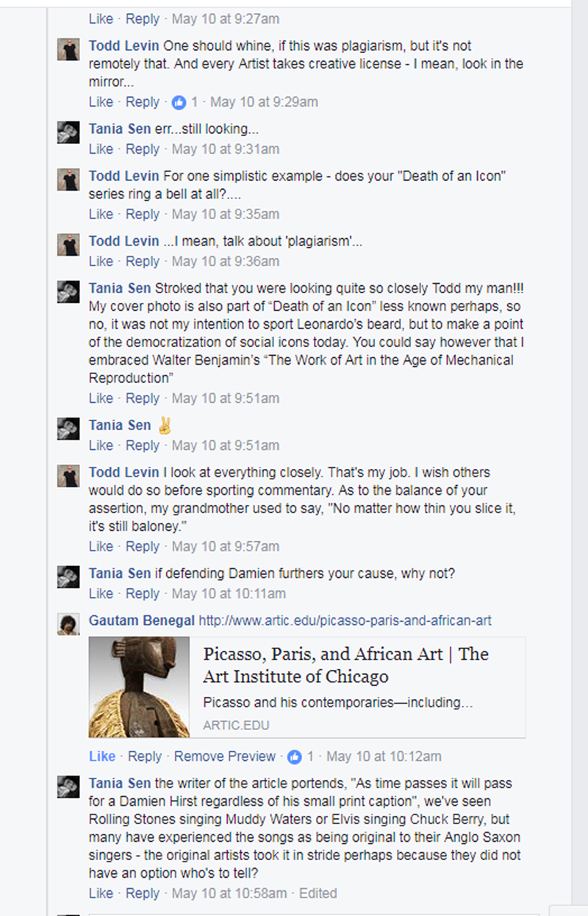Like Gautam Benegal's comment with the link preview
The height and width of the screenshot is (916, 588).
point(102,756)
